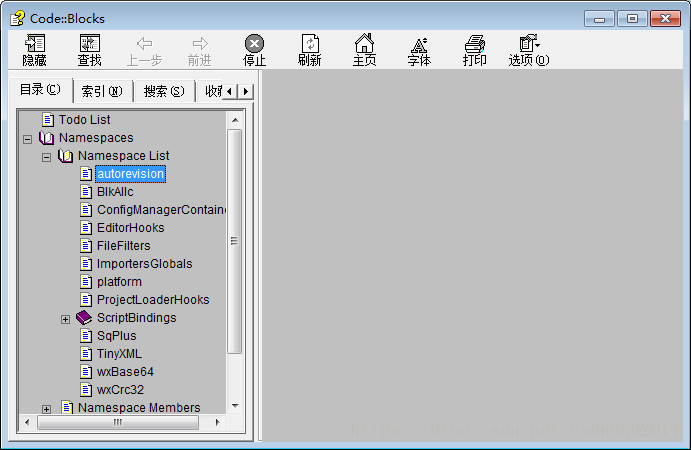
Task: Click the 前进 (Forward) arrow icon
Action: (x=200, y=43)
